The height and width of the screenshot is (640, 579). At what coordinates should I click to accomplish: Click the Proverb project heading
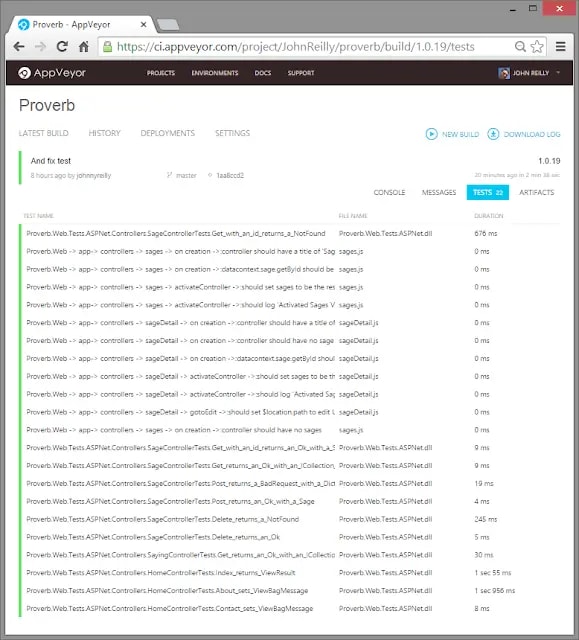[47, 105]
